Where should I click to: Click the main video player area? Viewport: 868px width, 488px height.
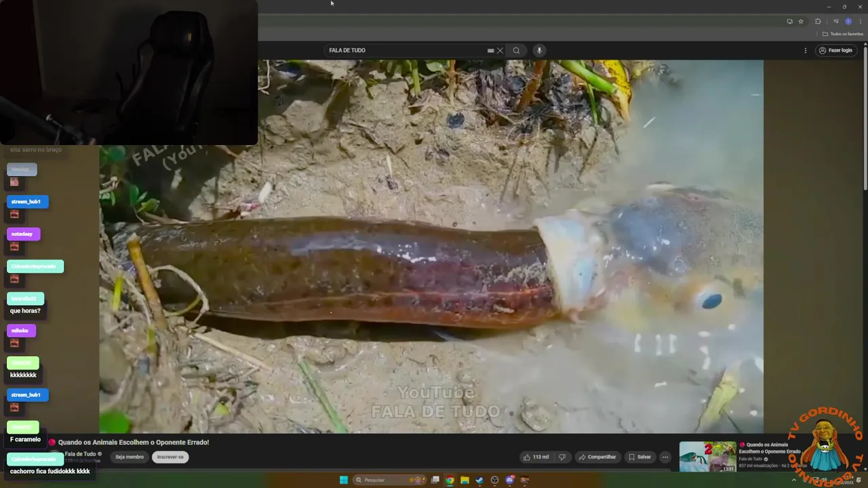(x=431, y=246)
